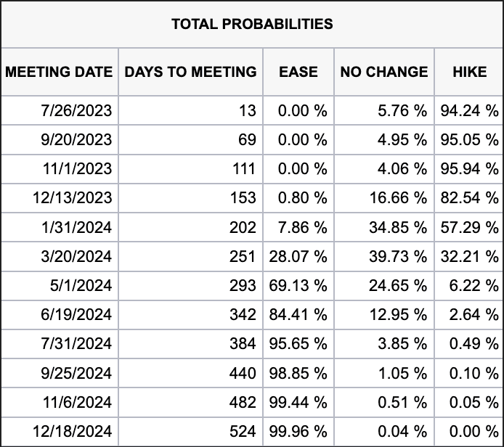
Task: Click the 12/18/2024 meeting date cell
Action: 72,432
